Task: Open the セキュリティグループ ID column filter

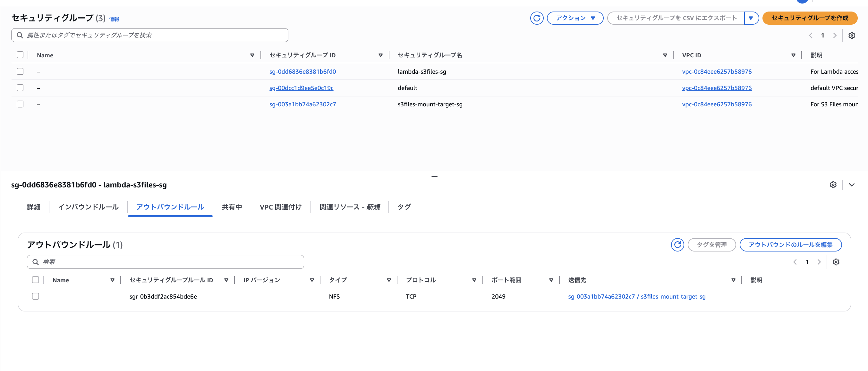Action: [380, 55]
